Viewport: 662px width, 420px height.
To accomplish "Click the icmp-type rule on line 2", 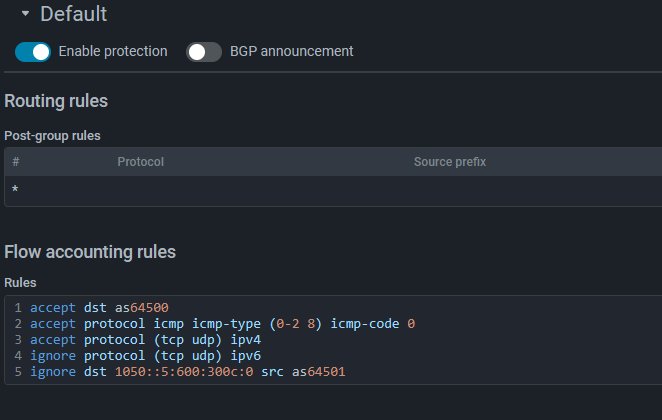I will [220, 324].
